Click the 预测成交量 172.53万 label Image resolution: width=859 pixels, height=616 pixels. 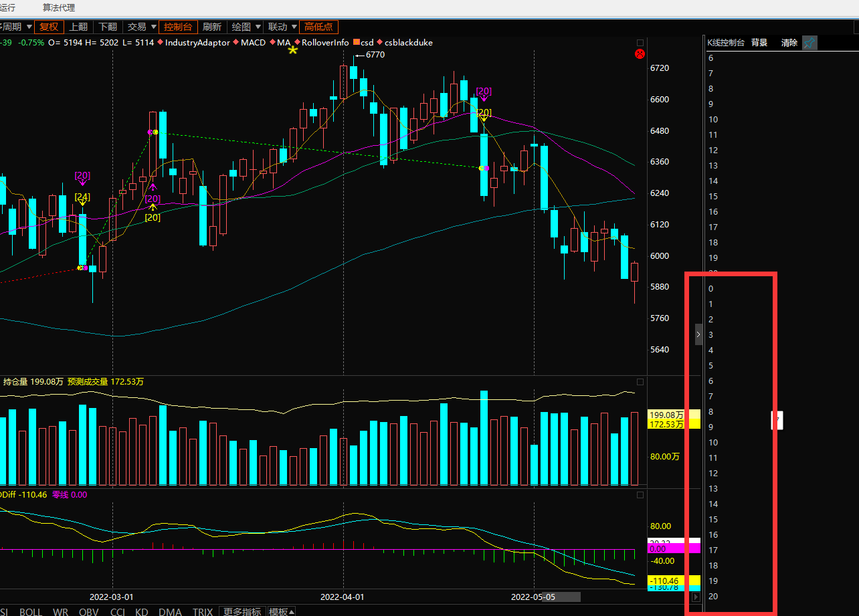tap(105, 382)
